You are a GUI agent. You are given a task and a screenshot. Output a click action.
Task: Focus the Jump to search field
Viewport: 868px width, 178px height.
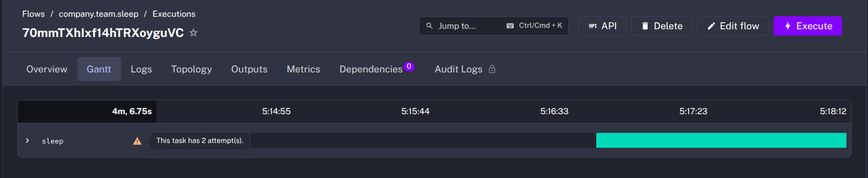pyautogui.click(x=494, y=26)
